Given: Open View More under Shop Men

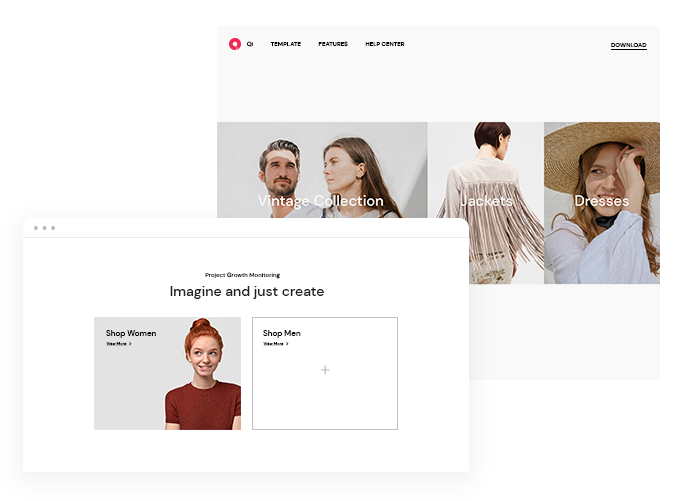Looking at the screenshot, I should pos(272,344).
